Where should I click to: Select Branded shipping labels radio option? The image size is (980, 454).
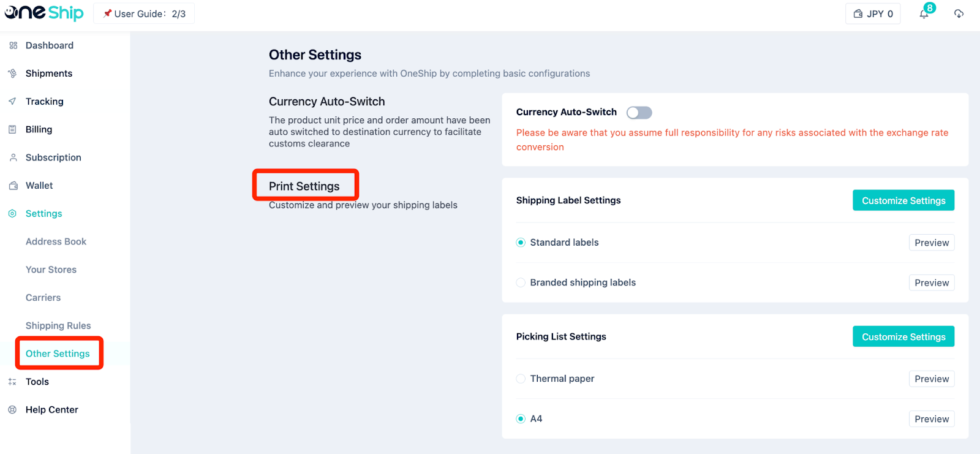521,282
